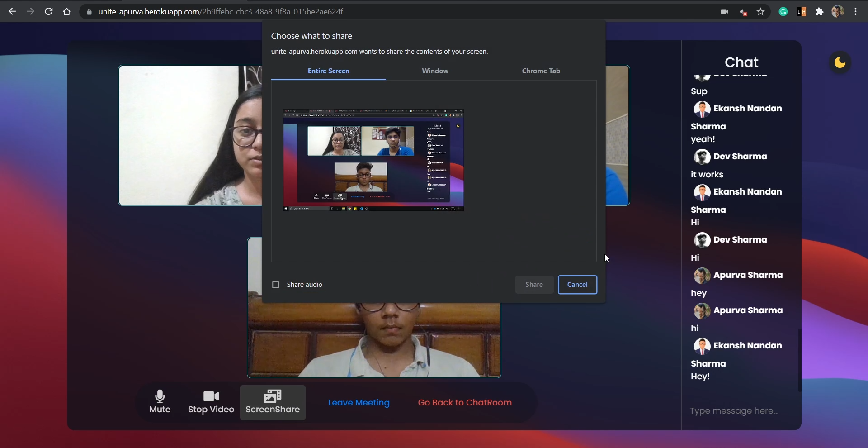
Task: Go back in browser history
Action: point(12,12)
